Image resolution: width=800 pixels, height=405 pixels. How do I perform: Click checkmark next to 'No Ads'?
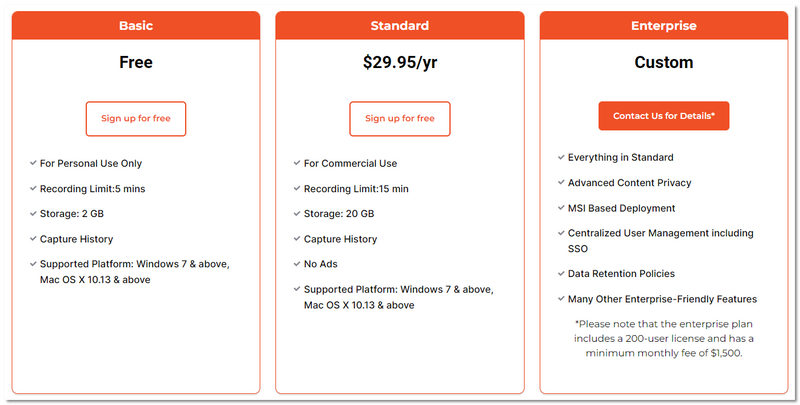point(297,264)
